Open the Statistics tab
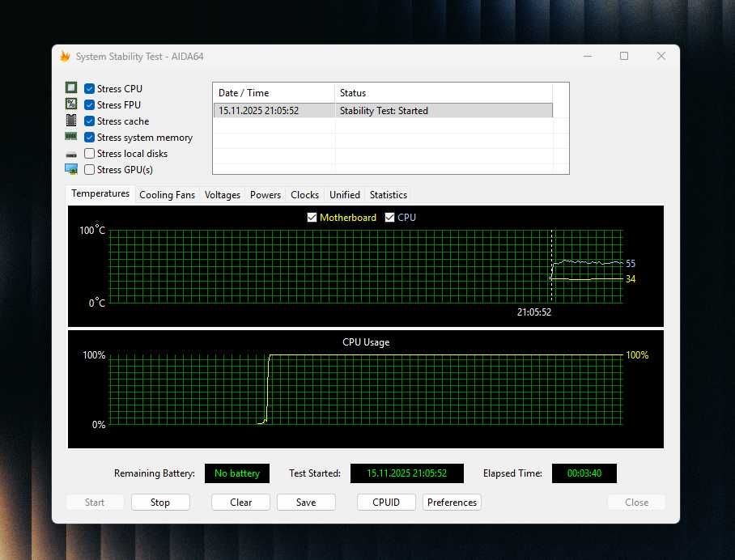 388,195
